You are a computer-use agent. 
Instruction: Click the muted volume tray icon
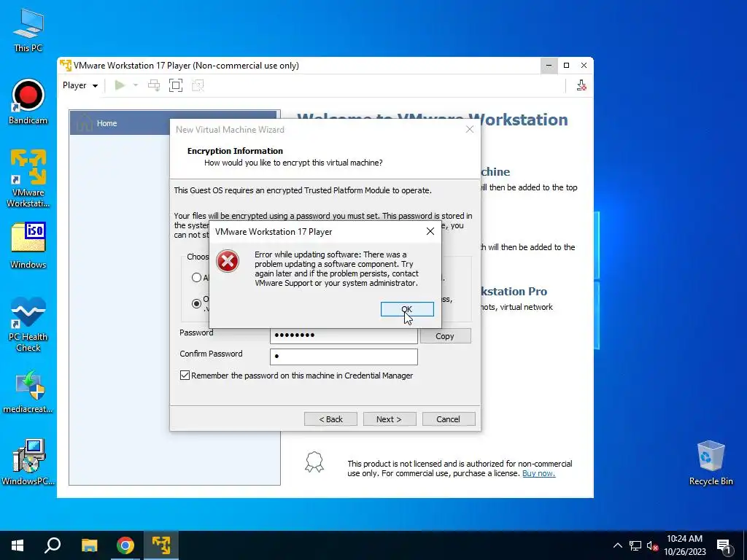(652, 545)
